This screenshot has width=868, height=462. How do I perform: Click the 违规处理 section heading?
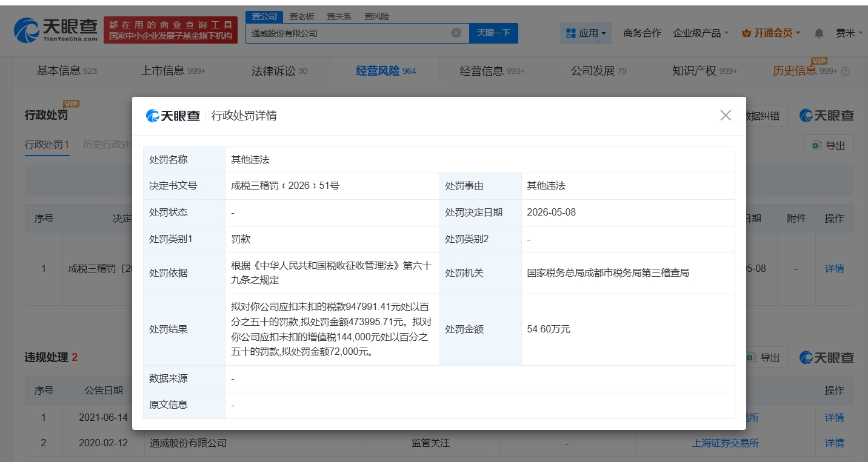(x=46, y=357)
